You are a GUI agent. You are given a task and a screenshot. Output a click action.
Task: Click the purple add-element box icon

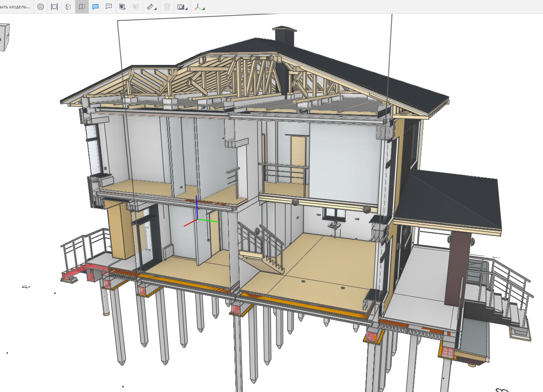(122, 7)
